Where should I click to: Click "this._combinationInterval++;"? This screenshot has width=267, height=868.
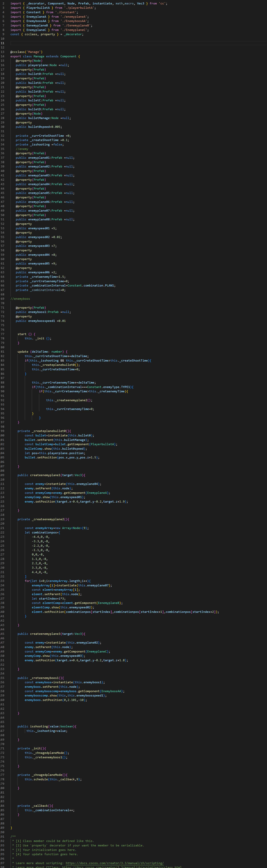tap(50, 810)
